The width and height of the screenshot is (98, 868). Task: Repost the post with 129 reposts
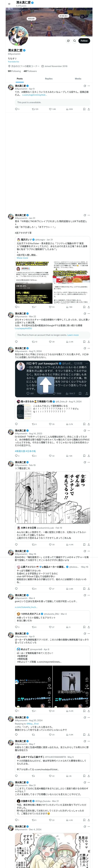click(x=35, y=109)
